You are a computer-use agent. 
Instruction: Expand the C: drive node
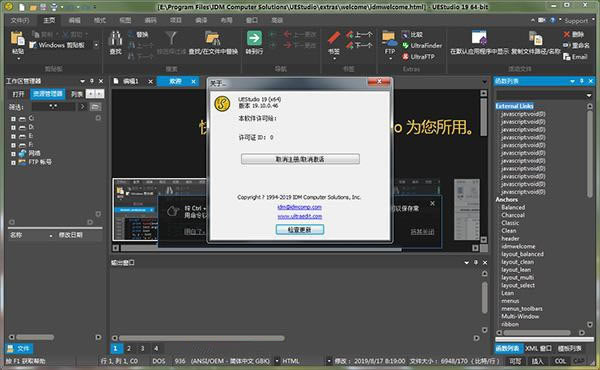point(13,119)
